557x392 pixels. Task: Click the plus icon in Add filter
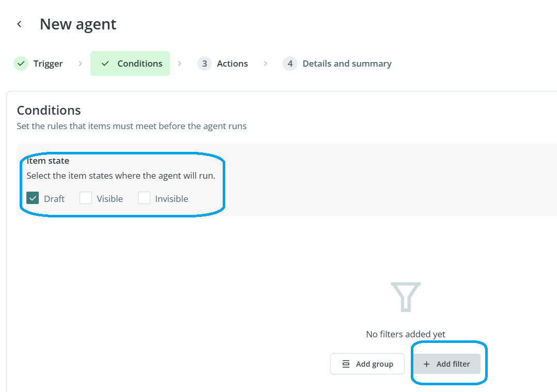pyautogui.click(x=426, y=364)
